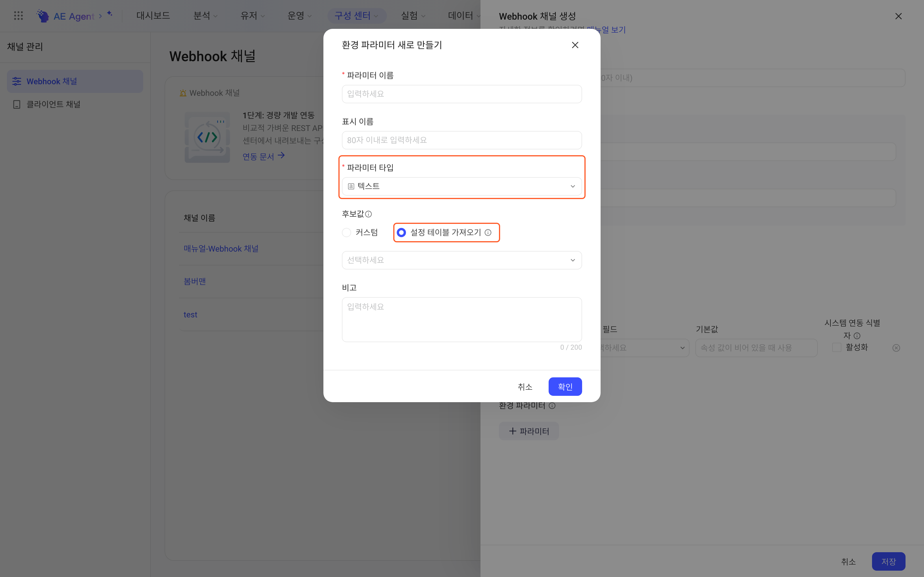924x577 pixels.
Task: Click the sparkle AI icon beside AE Agent
Action: (110, 14)
